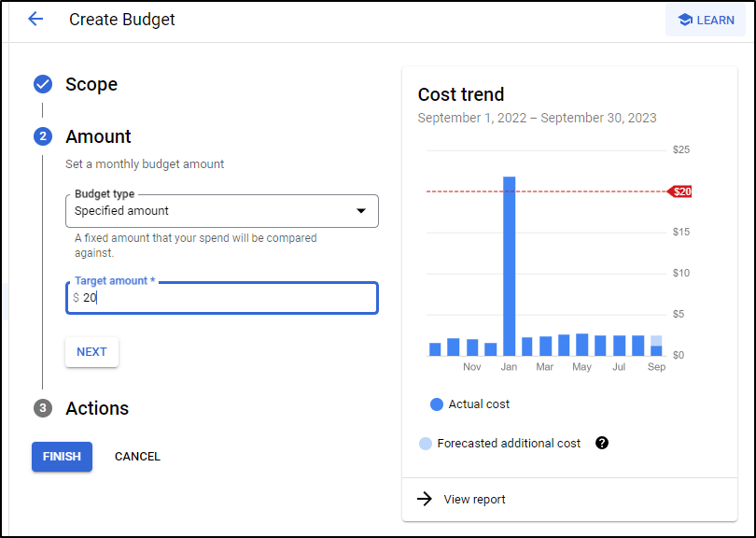Go back using the left arrow icon
Viewport: 756px width, 538px height.
tap(35, 20)
